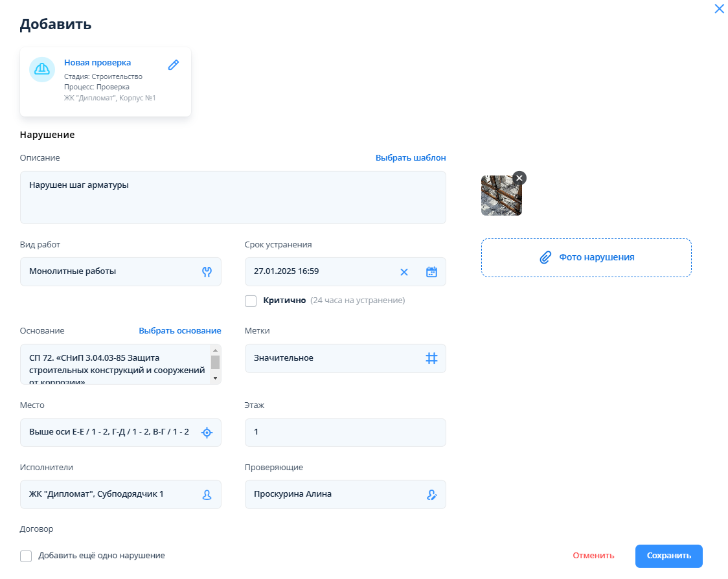Click the Основание field scrollbar down arrow

(216, 378)
